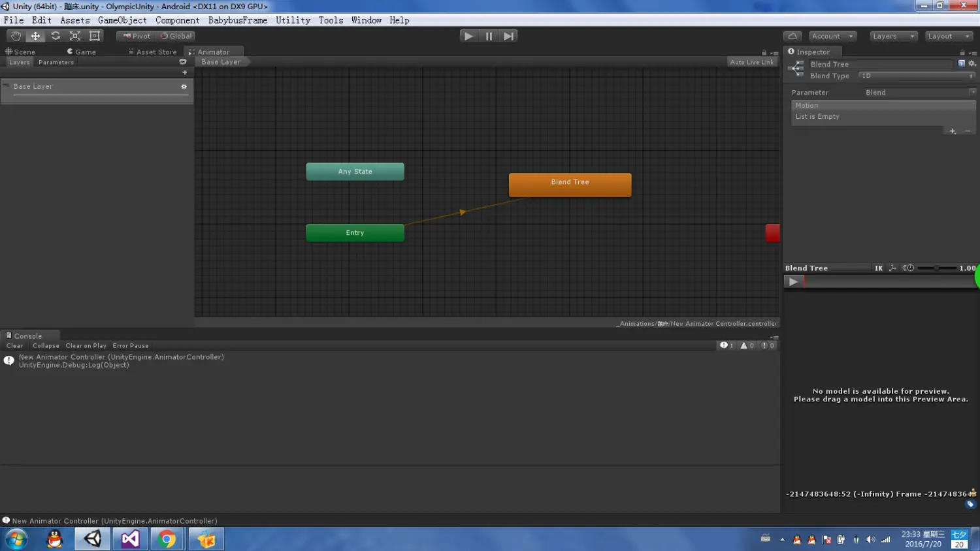
Task: Toggle Collapse in Console
Action: [x=46, y=346]
